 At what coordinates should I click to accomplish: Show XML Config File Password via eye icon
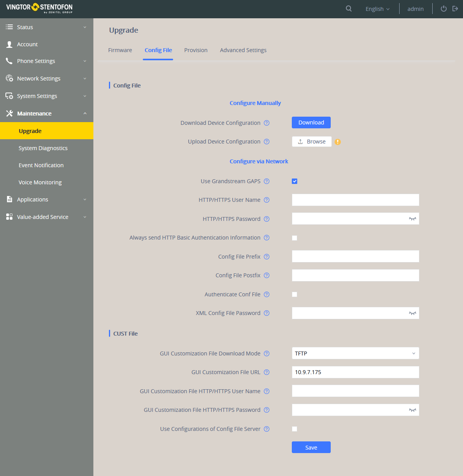click(x=412, y=313)
